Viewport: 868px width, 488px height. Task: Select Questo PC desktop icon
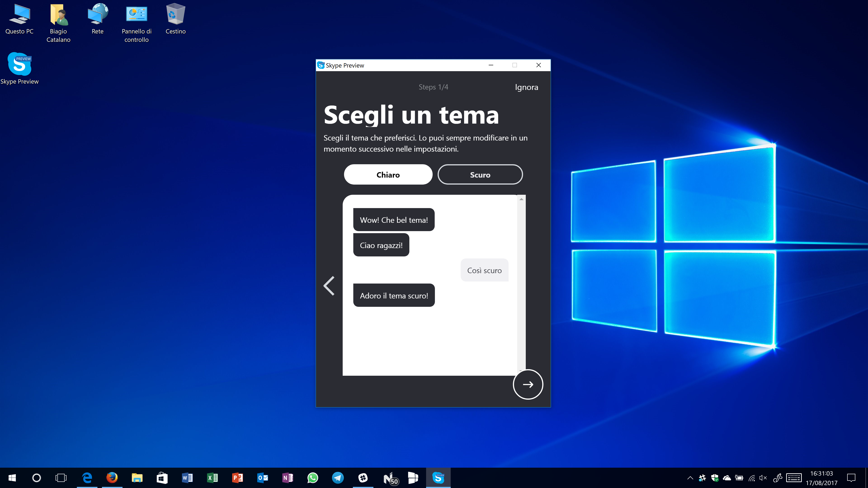(x=19, y=19)
